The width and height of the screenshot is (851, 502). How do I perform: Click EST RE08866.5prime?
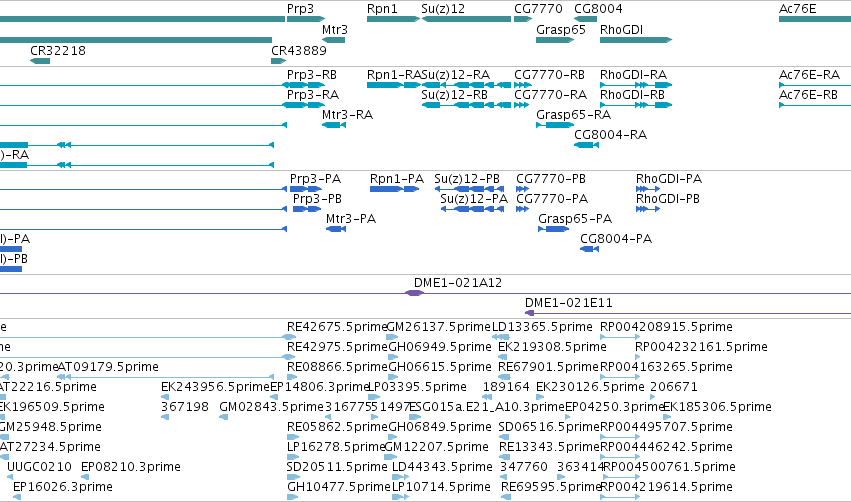(x=337, y=367)
